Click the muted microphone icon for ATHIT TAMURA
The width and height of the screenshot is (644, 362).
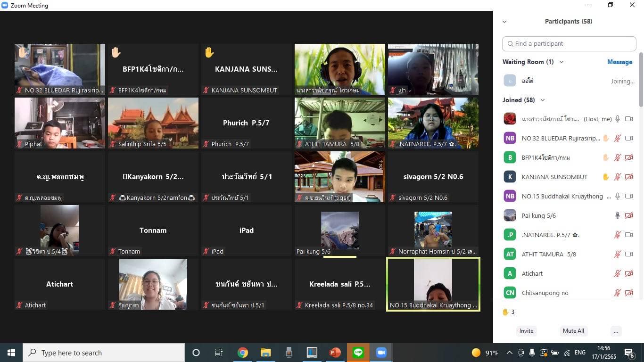point(618,254)
